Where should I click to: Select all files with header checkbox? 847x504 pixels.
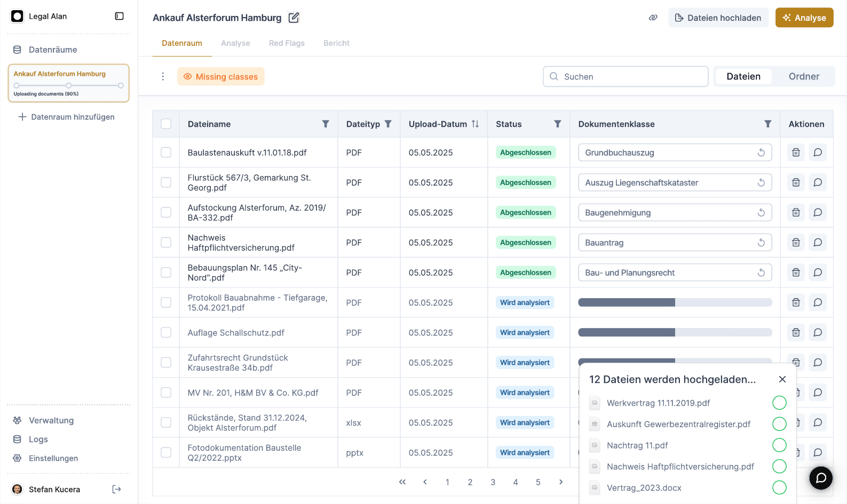[x=166, y=124]
